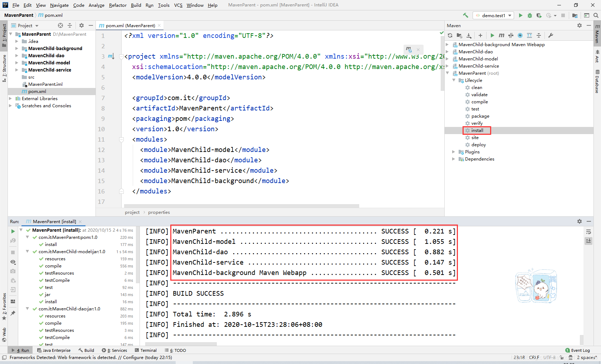Click the Run panel layout icon

13,301
